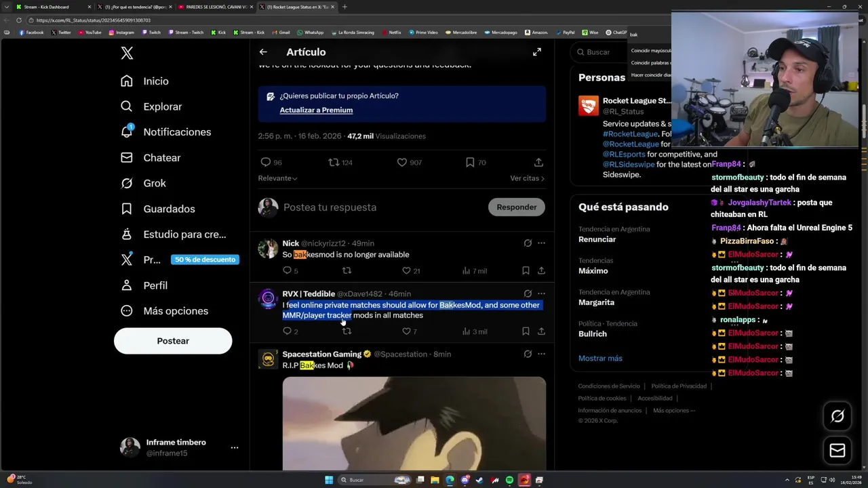Image resolution: width=868 pixels, height=488 pixels.
Task: Repost Nick's bakkesmod reply
Action: (x=347, y=271)
